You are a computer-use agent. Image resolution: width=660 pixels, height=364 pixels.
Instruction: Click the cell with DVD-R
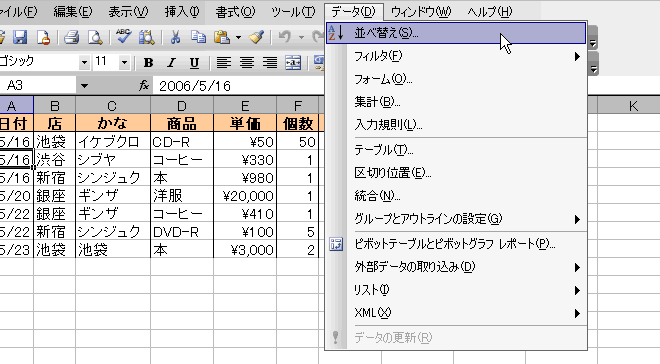click(182, 232)
